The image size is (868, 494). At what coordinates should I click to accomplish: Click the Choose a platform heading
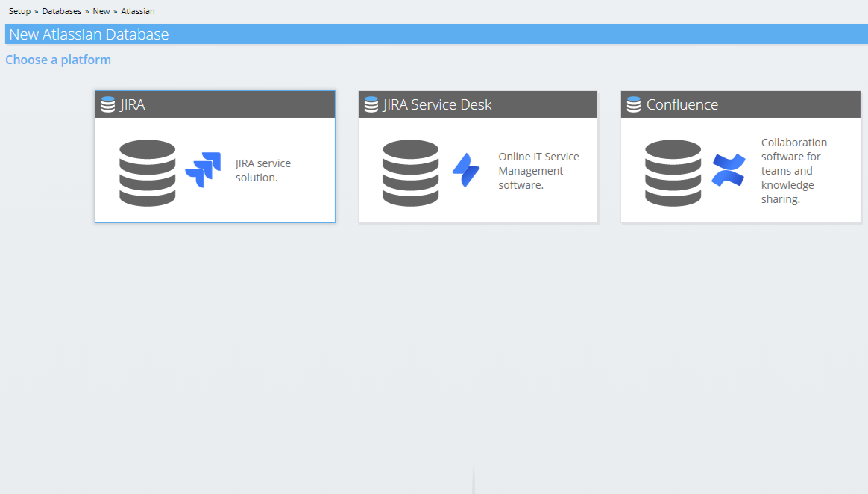57,60
